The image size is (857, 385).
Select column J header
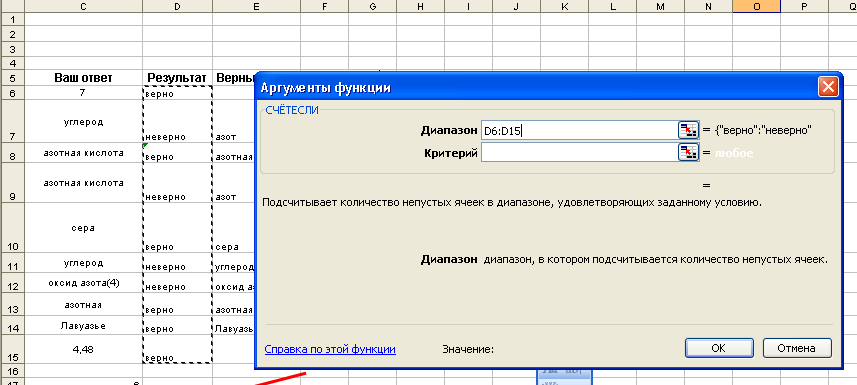(x=516, y=6)
